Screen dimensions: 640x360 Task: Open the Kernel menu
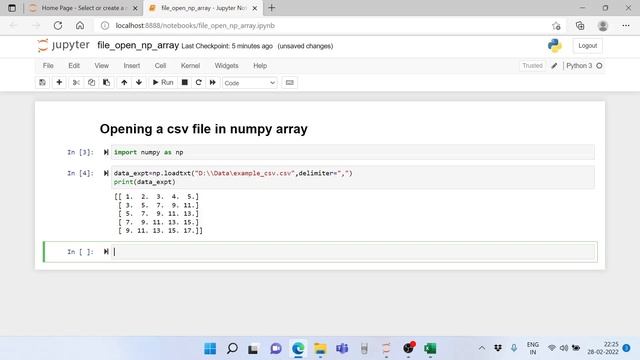click(x=190, y=66)
